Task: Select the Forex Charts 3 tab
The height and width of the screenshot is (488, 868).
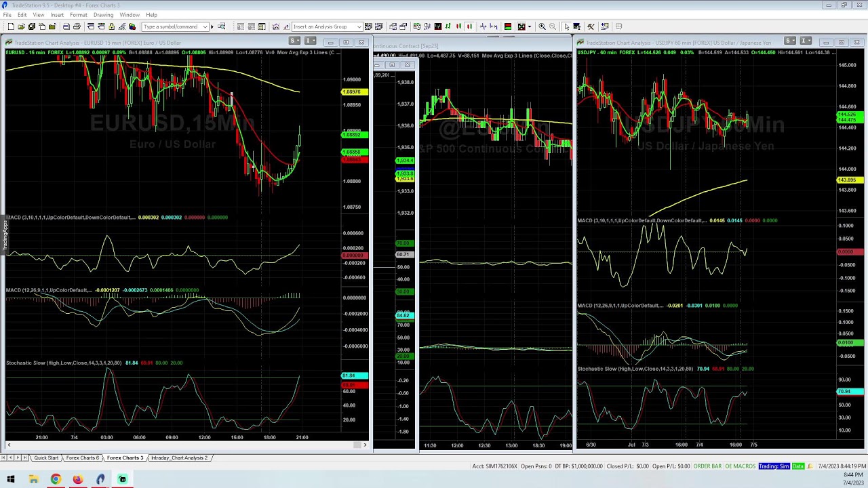Action: pos(125,457)
